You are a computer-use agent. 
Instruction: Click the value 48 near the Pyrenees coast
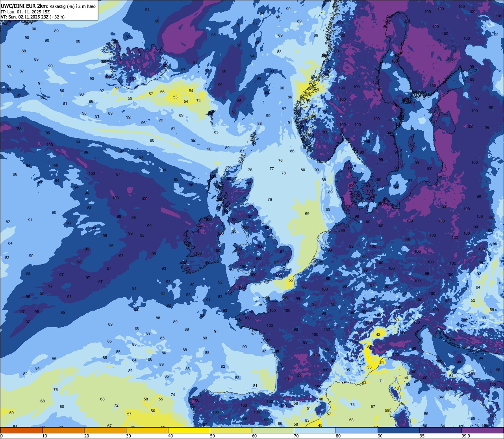click(x=321, y=399)
